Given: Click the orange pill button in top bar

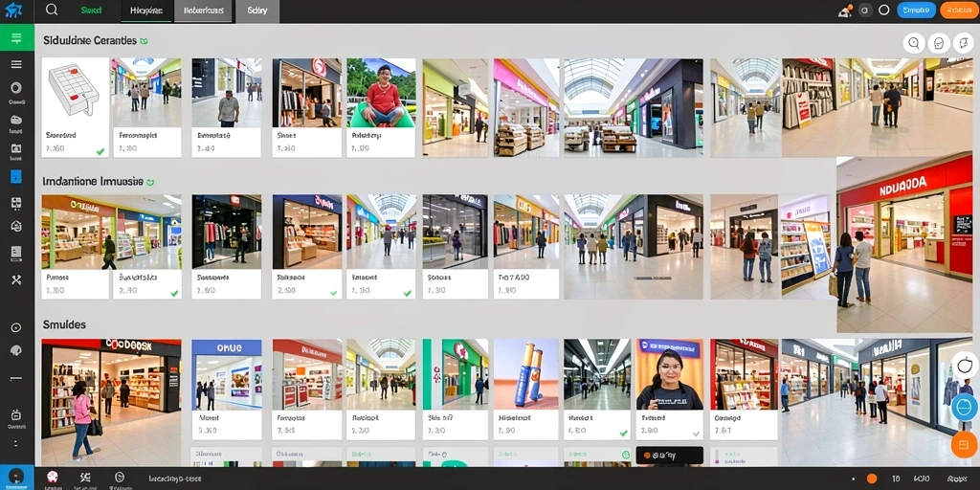Looking at the screenshot, I should [959, 10].
